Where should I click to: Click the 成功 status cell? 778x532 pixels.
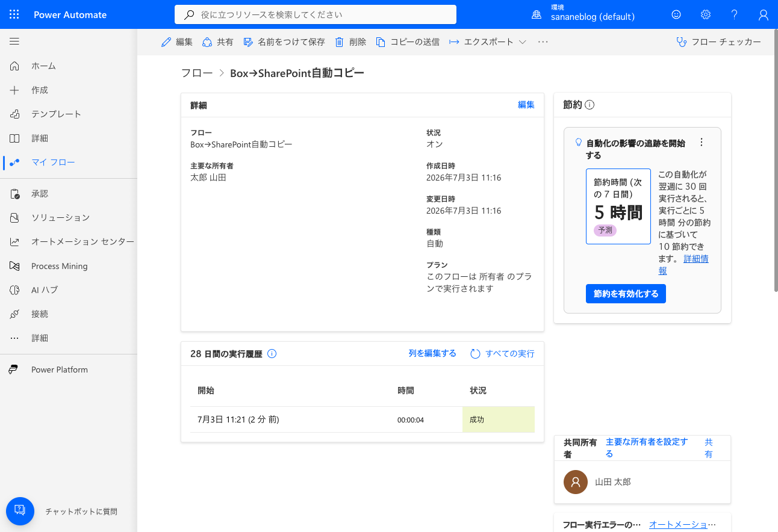(499, 419)
